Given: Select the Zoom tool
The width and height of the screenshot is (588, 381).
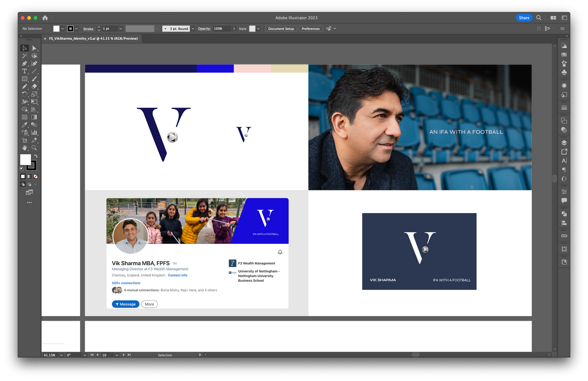Looking at the screenshot, I should tap(34, 148).
